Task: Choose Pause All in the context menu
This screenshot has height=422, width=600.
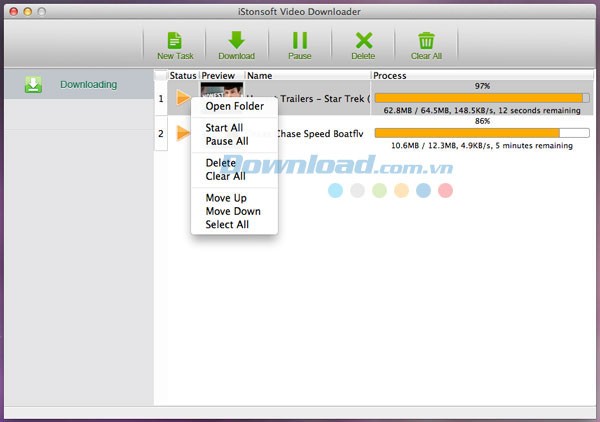Action: [227, 141]
